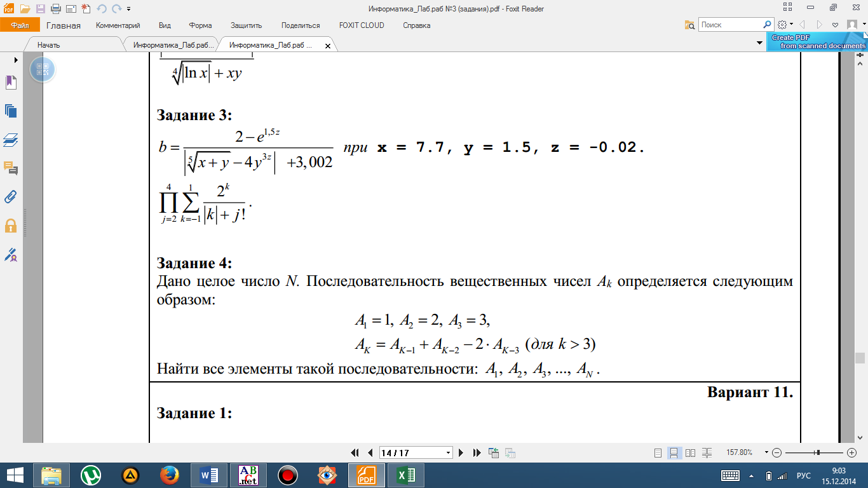
Task: Close the active Информатика_Лаб.раб tab
Action: (x=328, y=46)
